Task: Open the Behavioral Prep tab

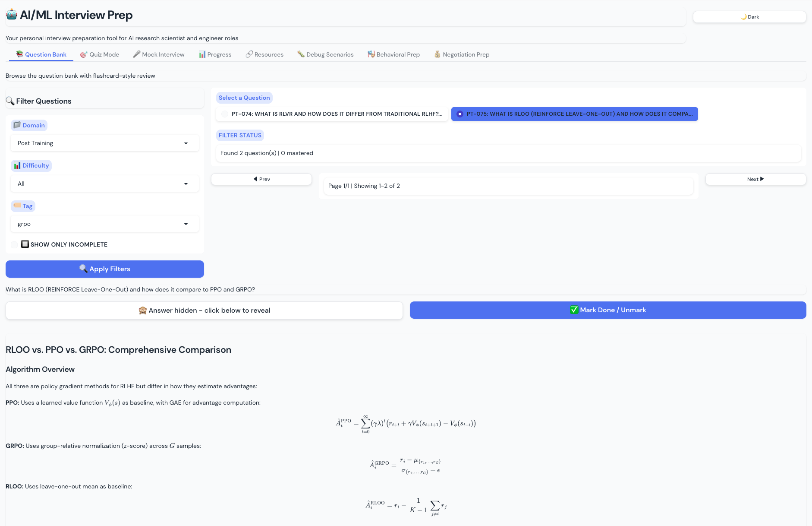Action: [393, 54]
